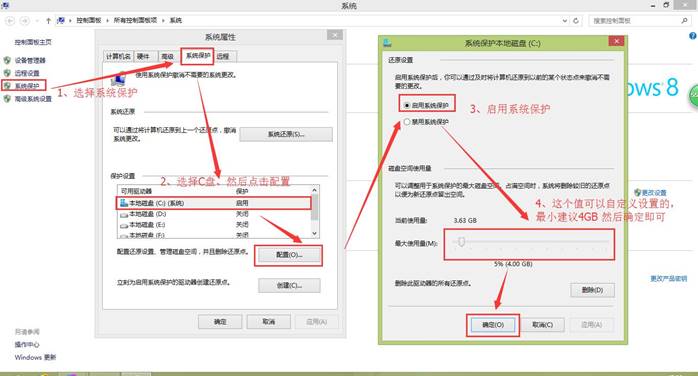This screenshot has height=376, width=698.
Task: Click the title icon of 系统保护本地磁盘 (C:) dialog
Action: pos(387,43)
